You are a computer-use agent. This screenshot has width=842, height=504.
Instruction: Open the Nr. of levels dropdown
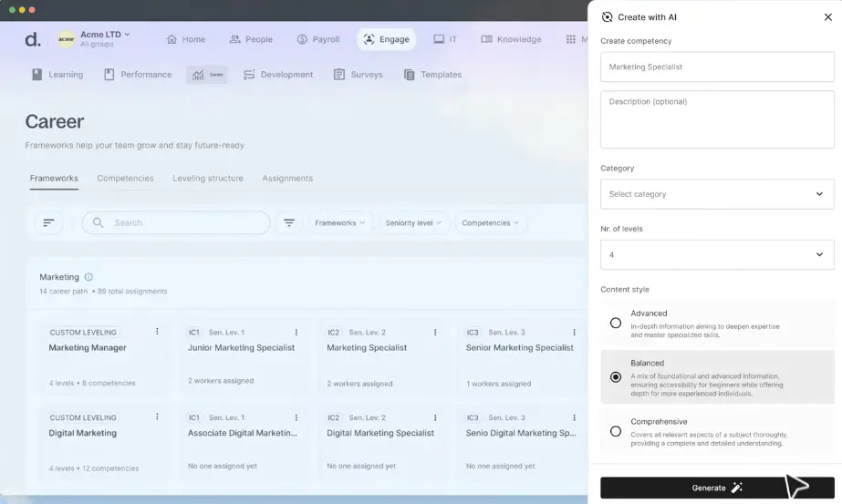click(x=717, y=255)
